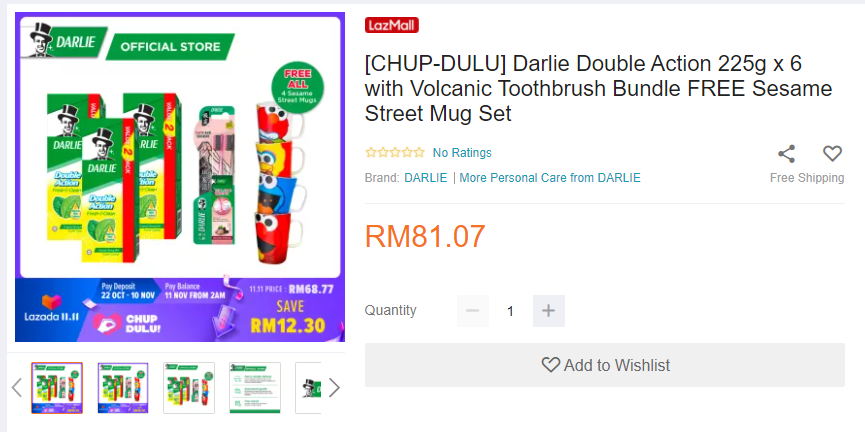Select the first product thumbnail
Image resolution: width=865 pixels, height=432 pixels.
(57, 388)
